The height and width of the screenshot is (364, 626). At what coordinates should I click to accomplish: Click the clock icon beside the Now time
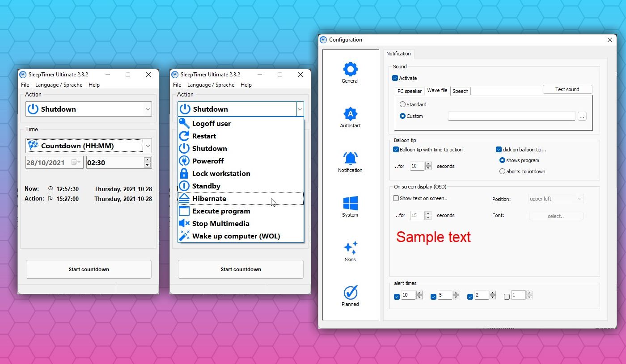click(50, 188)
